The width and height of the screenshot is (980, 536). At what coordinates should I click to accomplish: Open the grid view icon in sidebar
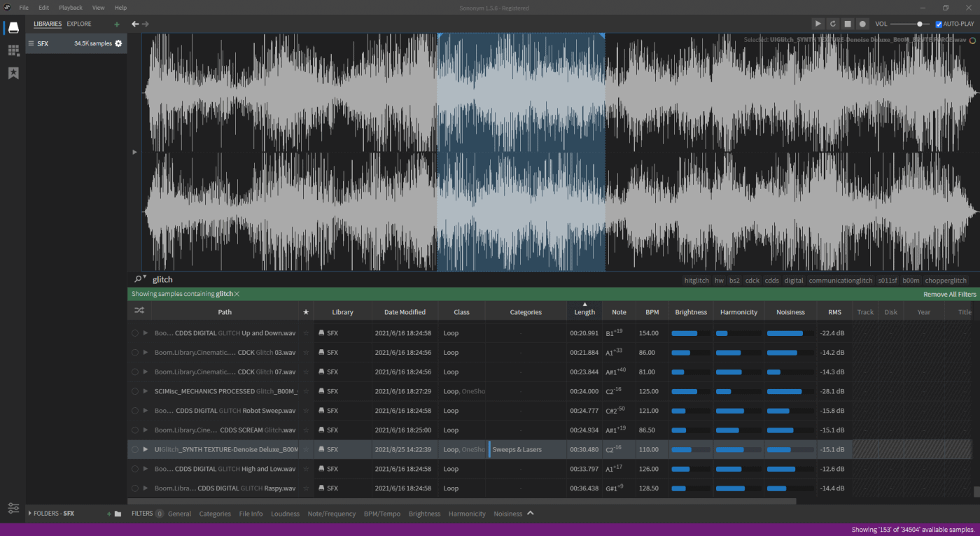(x=13, y=50)
